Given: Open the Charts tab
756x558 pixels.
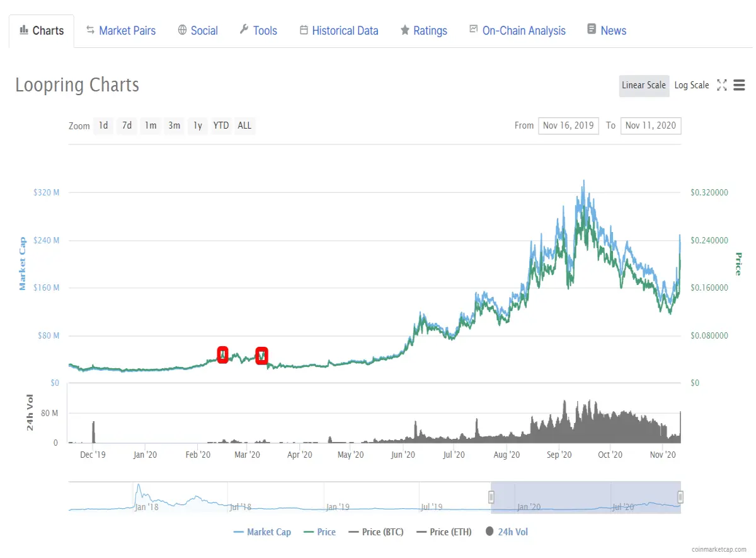Looking at the screenshot, I should 42,31.
